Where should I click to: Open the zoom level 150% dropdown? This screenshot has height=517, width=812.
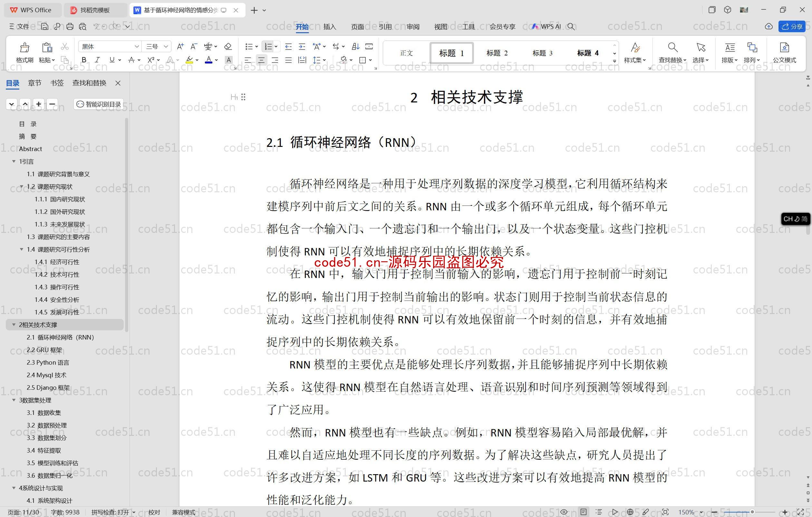tap(701, 512)
